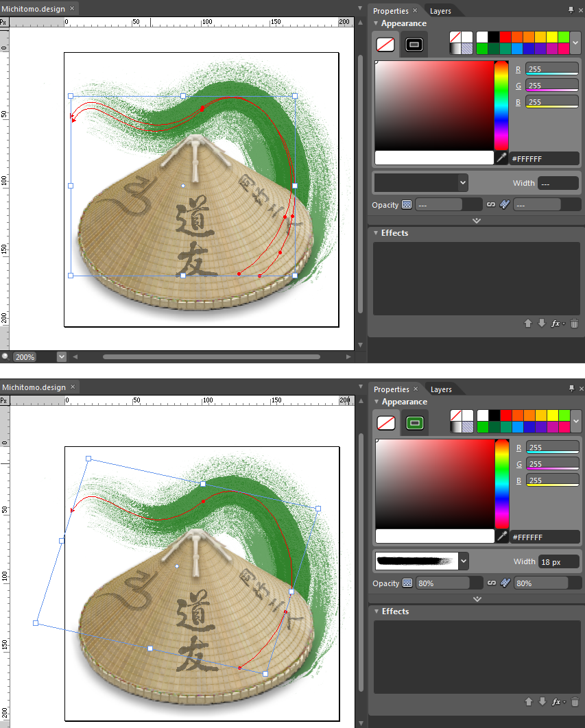
Task: Open the brush stroke style dropdown showing ink stroke
Action: click(x=463, y=561)
